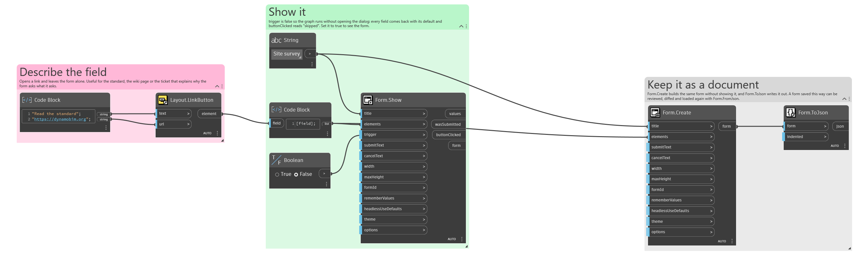Image resolution: width=868 pixels, height=254 pixels.
Task: Click AUTO label on Layout.LinkButton node
Action: tap(207, 133)
